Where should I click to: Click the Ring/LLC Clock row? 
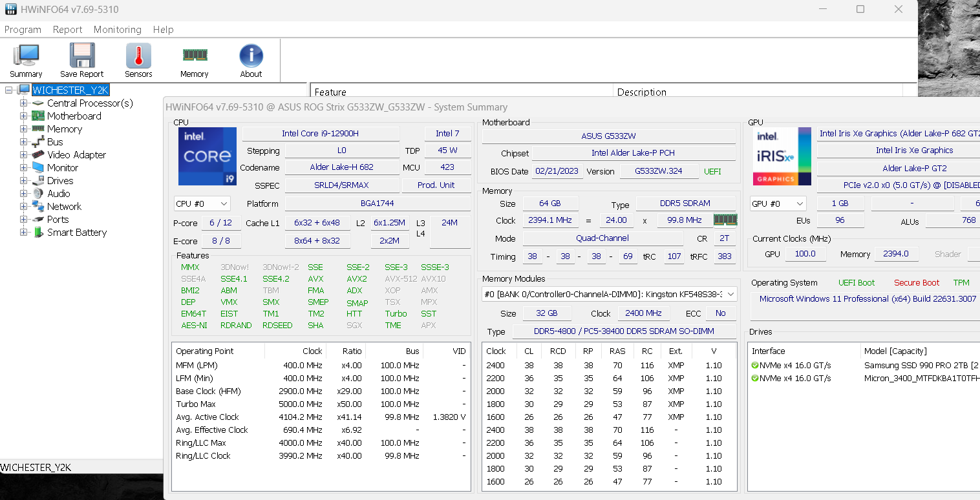[321, 455]
